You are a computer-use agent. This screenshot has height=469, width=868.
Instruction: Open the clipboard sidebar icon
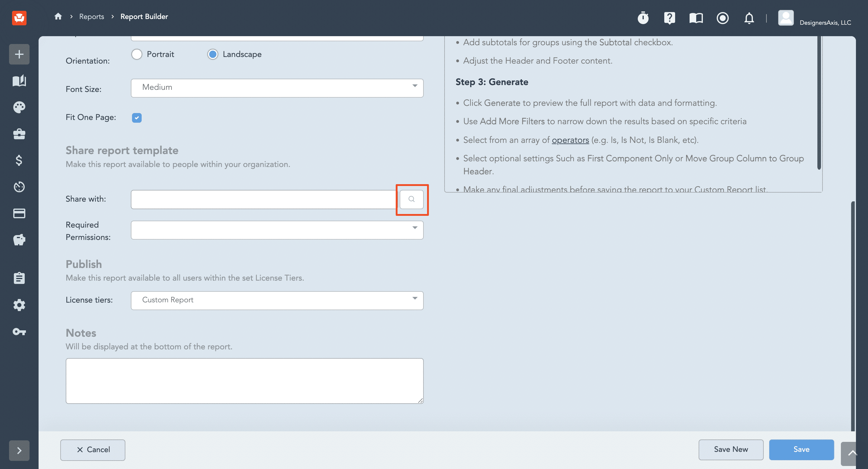click(19, 278)
